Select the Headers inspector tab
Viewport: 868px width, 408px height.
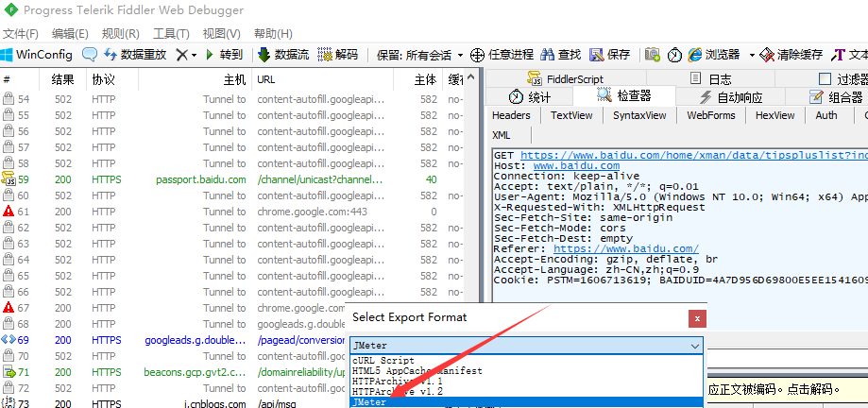coord(511,115)
